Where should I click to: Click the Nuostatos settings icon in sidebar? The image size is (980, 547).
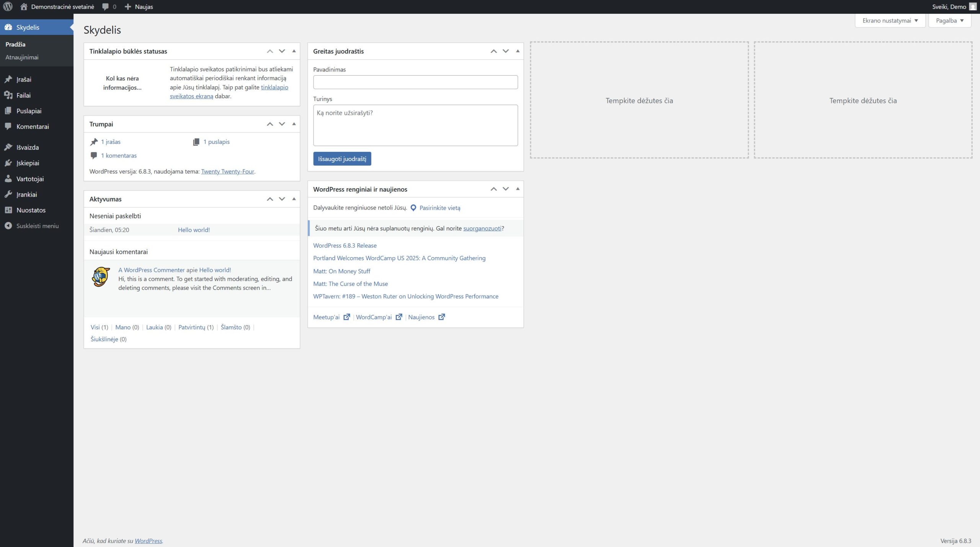[8, 210]
